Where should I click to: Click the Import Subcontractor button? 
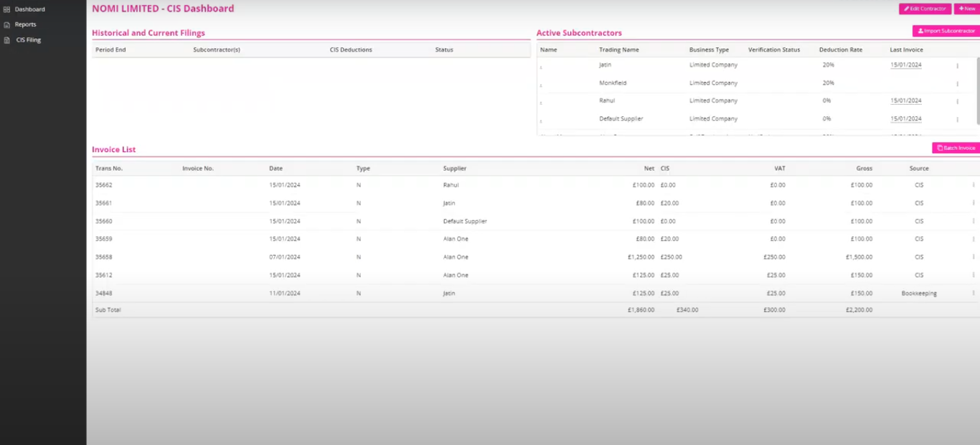[946, 31]
